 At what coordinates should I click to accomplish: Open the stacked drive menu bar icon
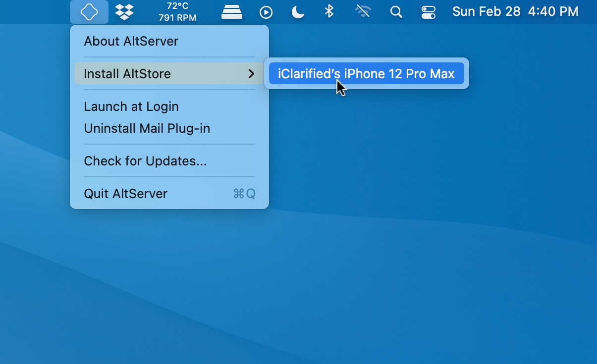click(x=231, y=12)
